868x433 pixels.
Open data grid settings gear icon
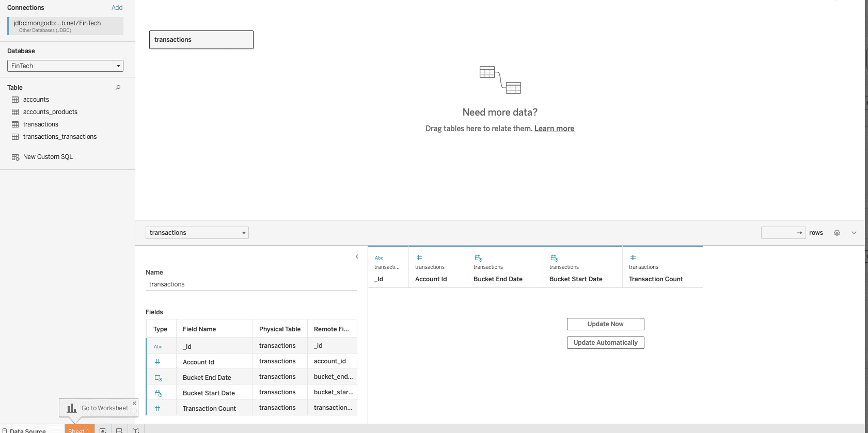837,233
